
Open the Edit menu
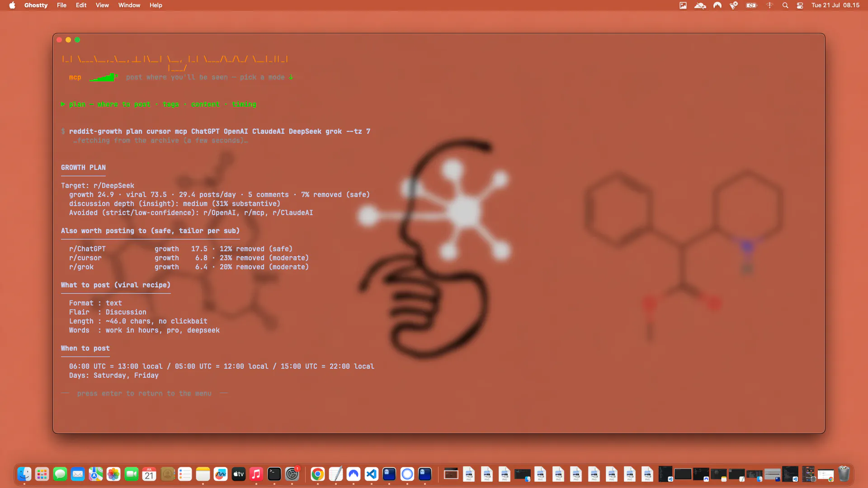[81, 5]
